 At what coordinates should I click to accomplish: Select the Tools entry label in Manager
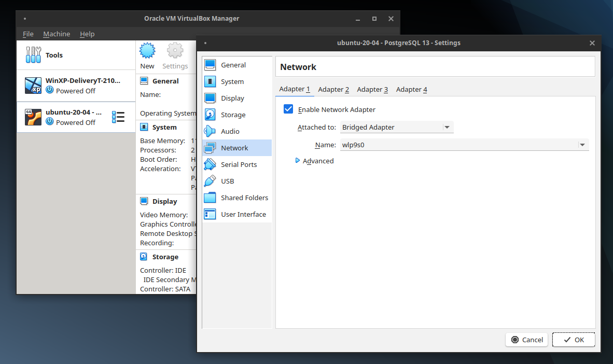[54, 55]
